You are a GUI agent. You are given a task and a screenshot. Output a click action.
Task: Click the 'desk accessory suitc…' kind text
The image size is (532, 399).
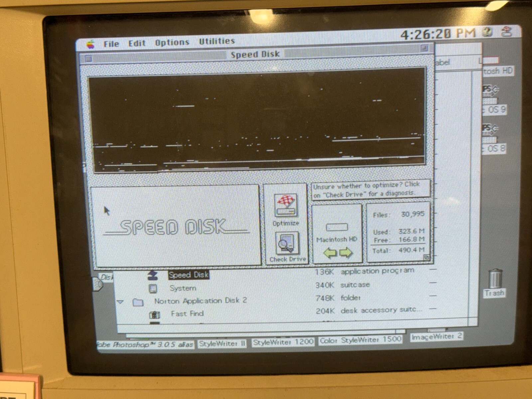381,310
